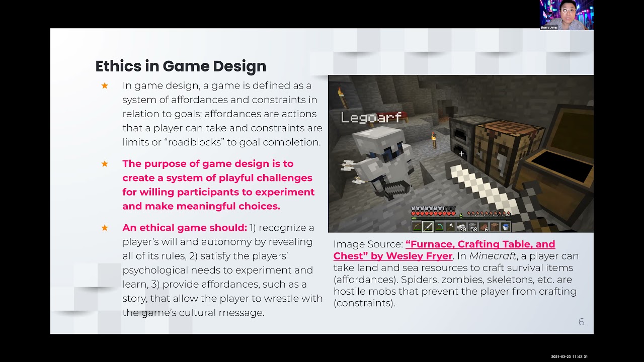Open the Furnace, Crafting Table, and Chest link
Viewport: 644px width, 362px height.
tap(444, 250)
